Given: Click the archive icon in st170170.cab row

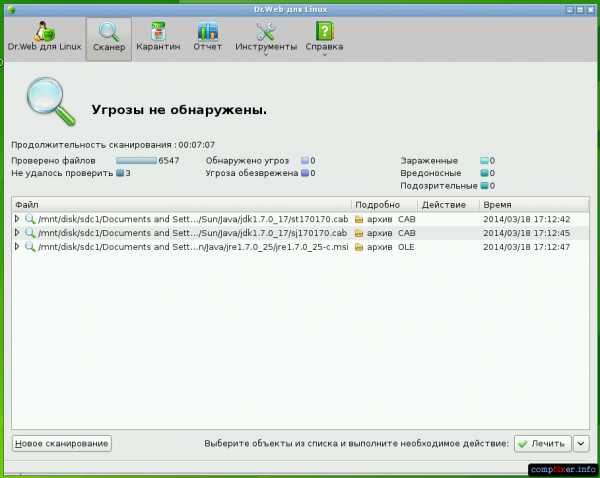Looking at the screenshot, I should tap(359, 220).
